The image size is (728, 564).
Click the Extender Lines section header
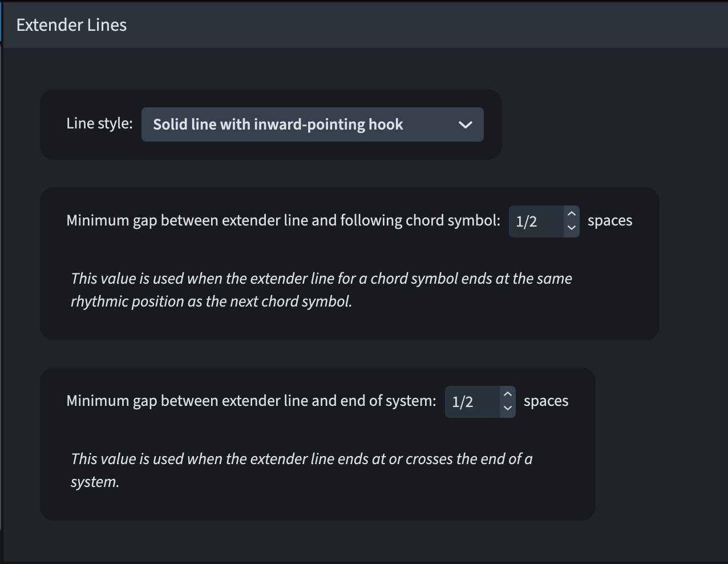click(72, 25)
